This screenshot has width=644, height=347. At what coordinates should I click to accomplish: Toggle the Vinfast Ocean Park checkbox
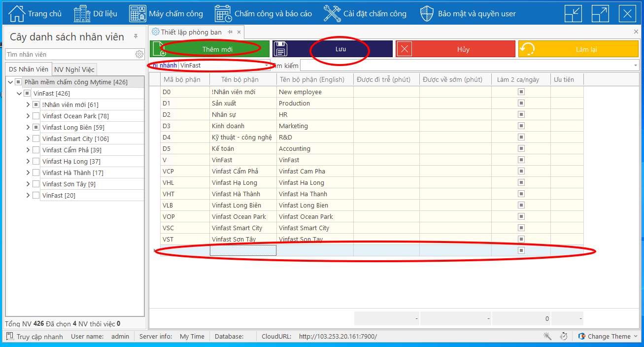coord(36,116)
